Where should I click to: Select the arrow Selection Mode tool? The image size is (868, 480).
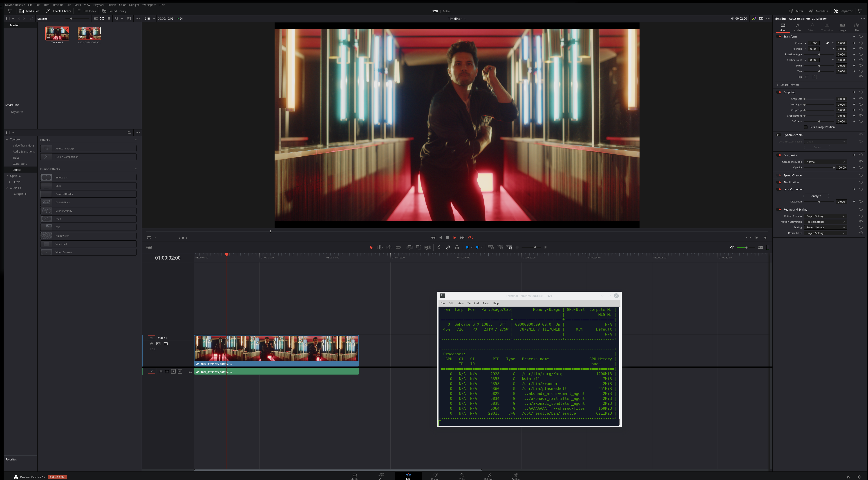371,247
